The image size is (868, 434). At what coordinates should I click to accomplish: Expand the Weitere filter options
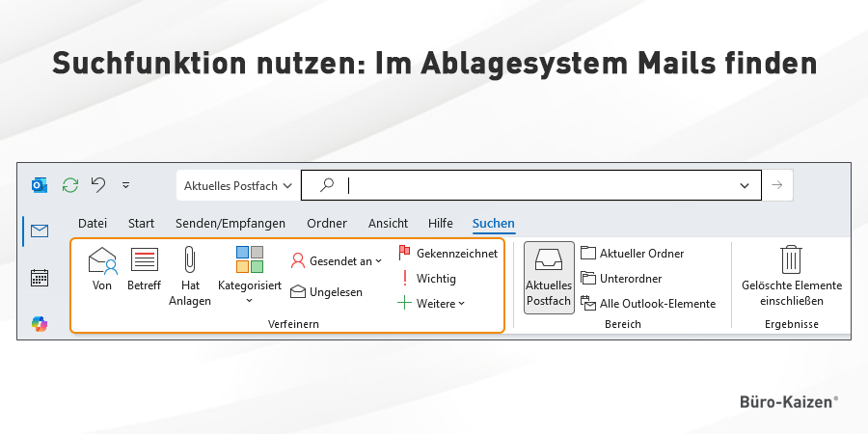point(431,304)
